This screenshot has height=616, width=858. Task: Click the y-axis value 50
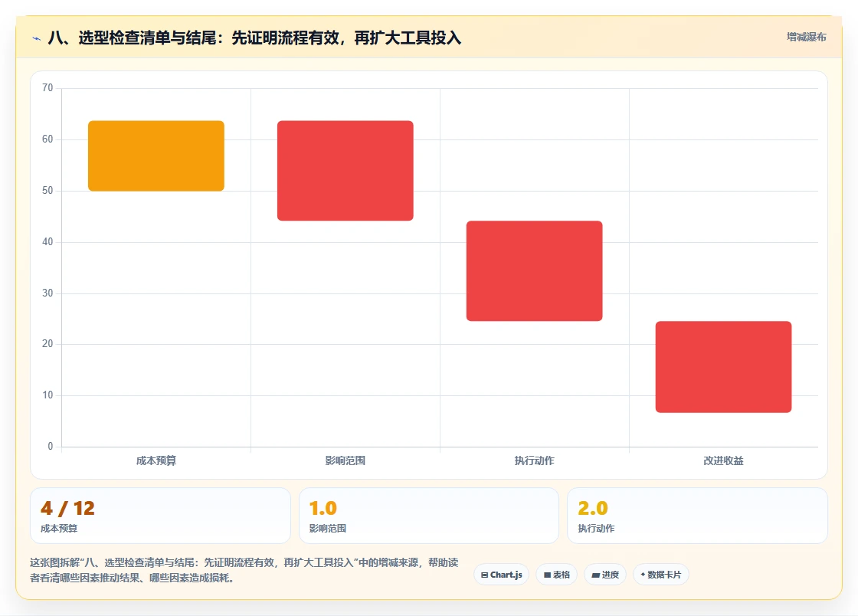pos(47,190)
